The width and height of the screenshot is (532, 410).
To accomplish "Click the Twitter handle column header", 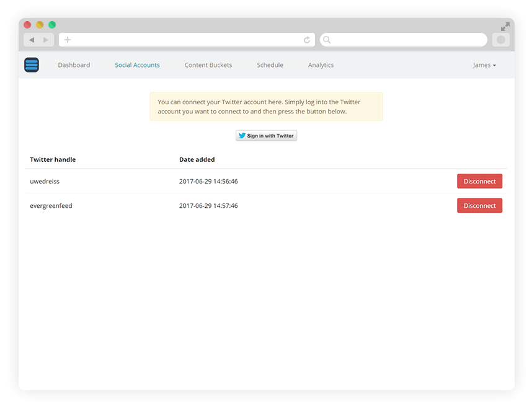I will click(53, 159).
